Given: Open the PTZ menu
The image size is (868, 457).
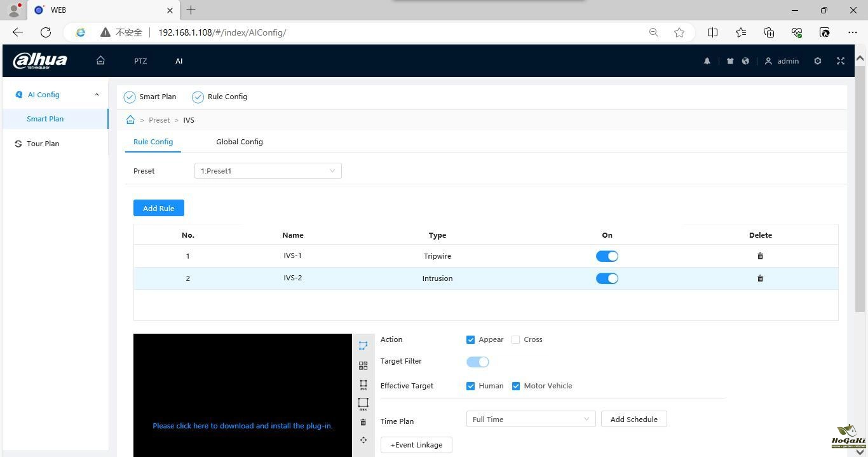Looking at the screenshot, I should pyautogui.click(x=140, y=61).
